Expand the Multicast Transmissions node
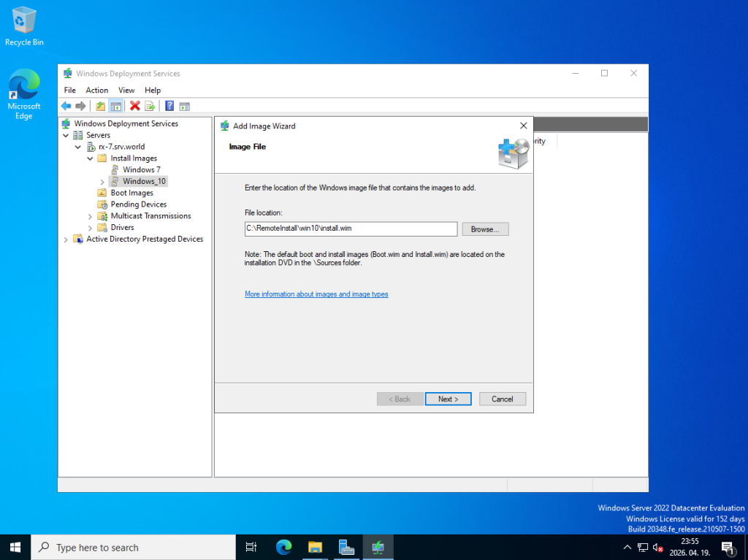The width and height of the screenshot is (748, 560). (x=91, y=216)
